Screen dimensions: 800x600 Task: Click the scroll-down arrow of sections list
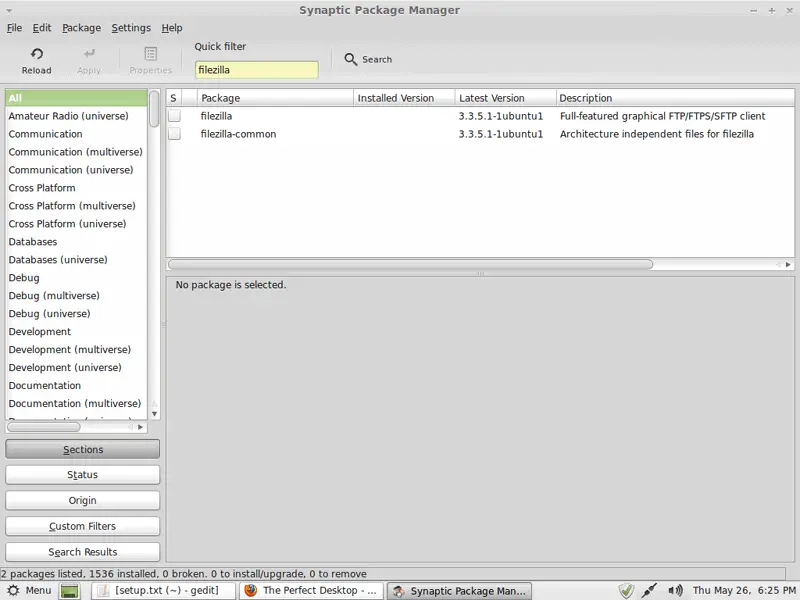(x=154, y=414)
